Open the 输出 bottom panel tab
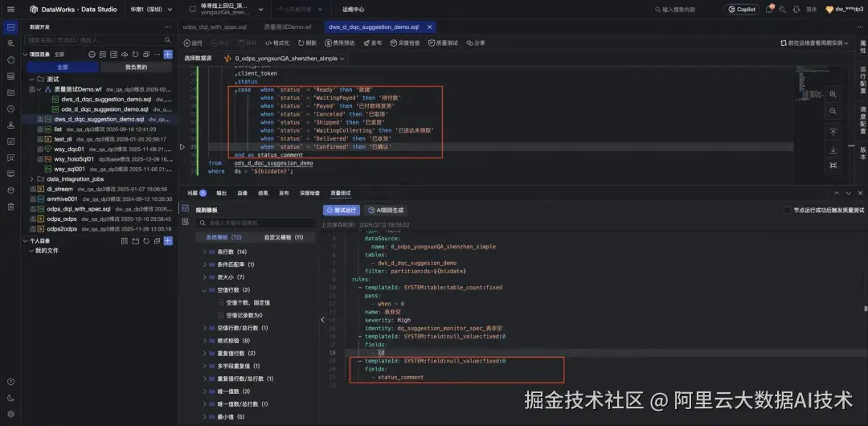Image resolution: width=868 pixels, height=426 pixels. coord(222,193)
